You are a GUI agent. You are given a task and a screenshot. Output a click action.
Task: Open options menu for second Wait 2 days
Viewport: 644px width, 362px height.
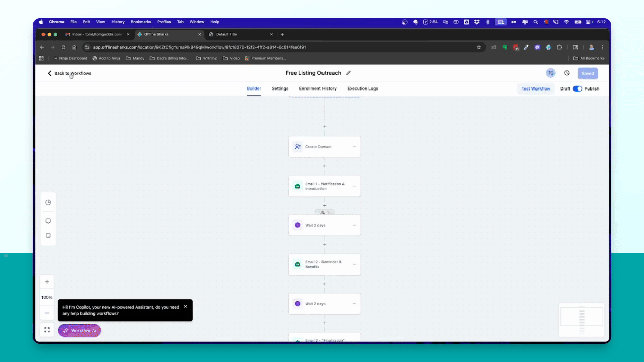(354, 304)
